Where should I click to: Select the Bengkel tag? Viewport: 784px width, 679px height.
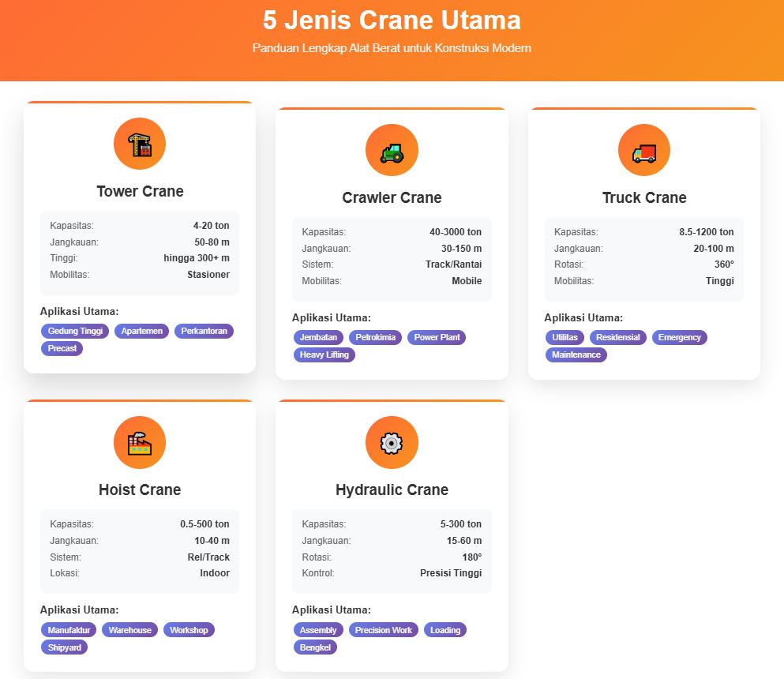tap(316, 647)
